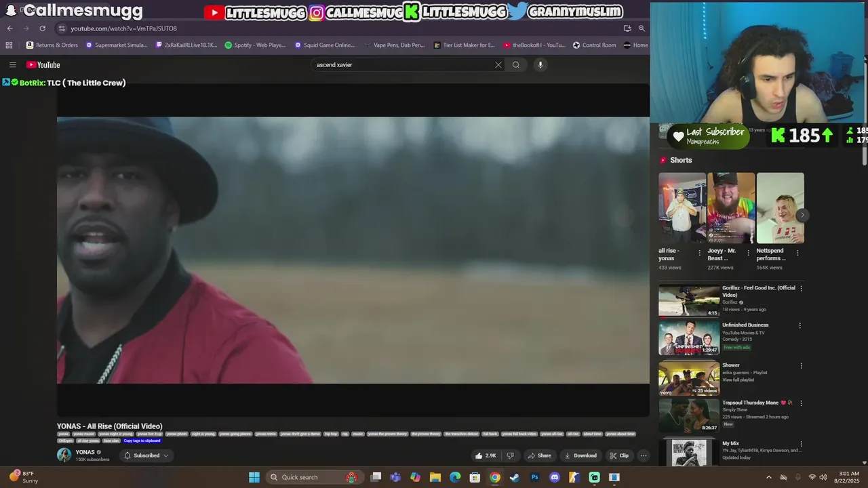The width and height of the screenshot is (868, 488).
Task: Click the 'yonas' tag chip
Action: tap(63, 434)
